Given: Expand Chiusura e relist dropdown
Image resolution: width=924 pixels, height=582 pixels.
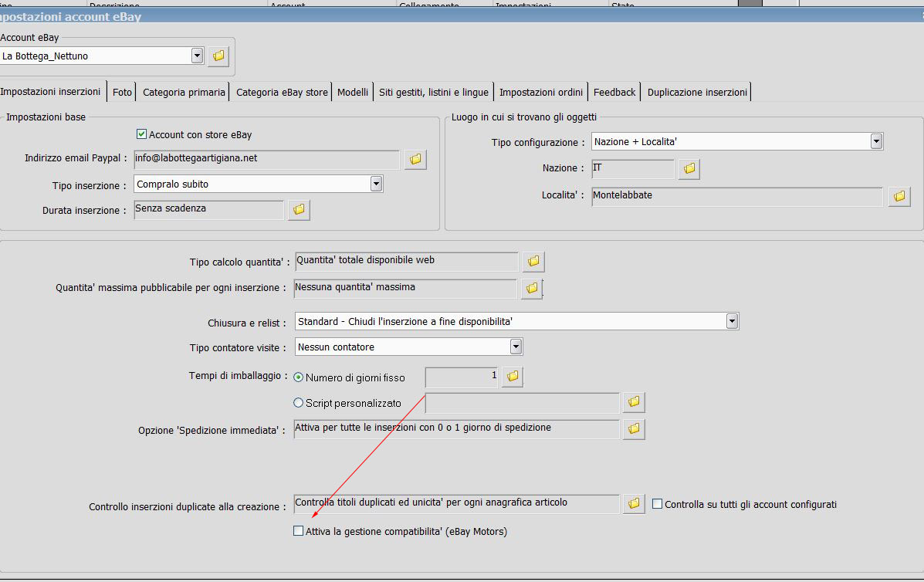Looking at the screenshot, I should pyautogui.click(x=732, y=321).
